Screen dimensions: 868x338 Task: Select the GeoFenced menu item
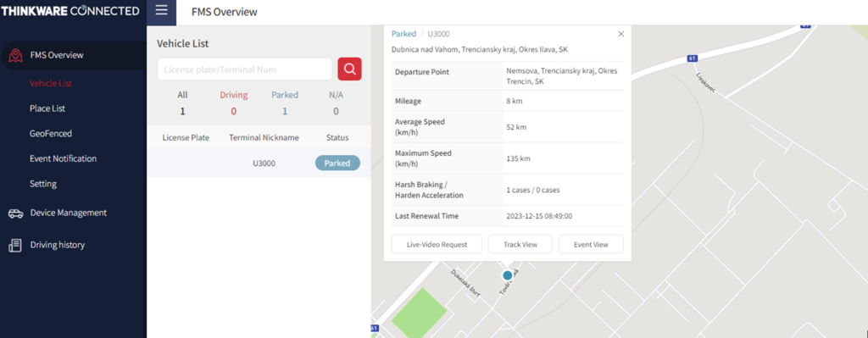coord(51,133)
